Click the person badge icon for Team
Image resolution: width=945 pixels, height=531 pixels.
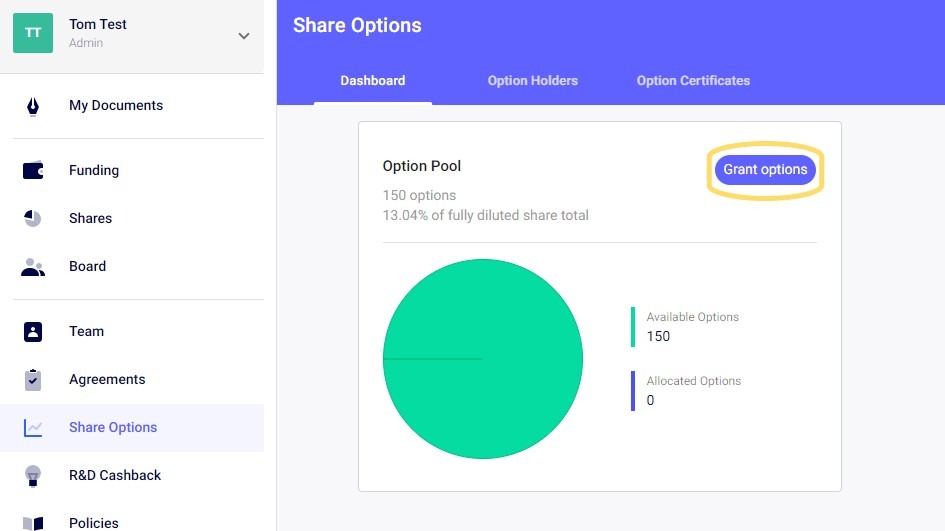pos(33,332)
